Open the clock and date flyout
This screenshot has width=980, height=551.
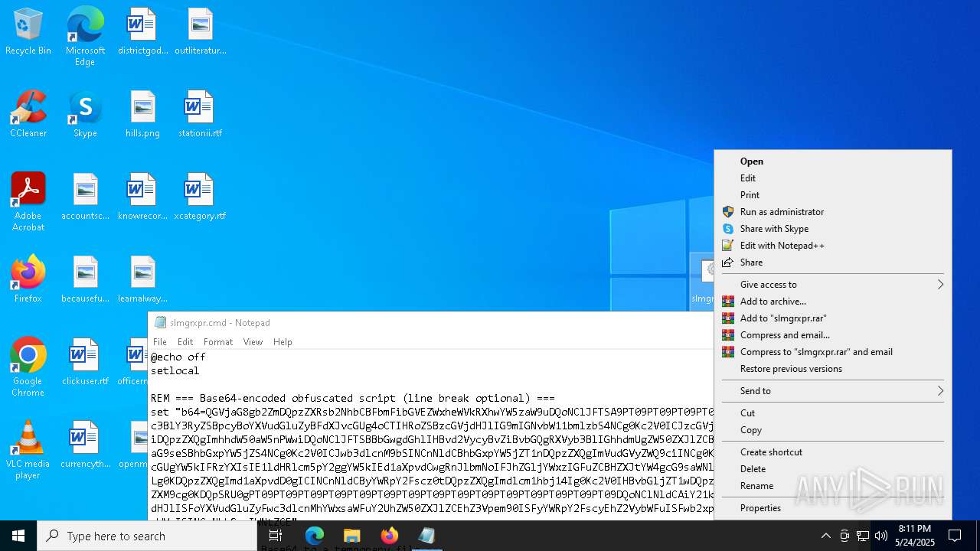coord(916,536)
